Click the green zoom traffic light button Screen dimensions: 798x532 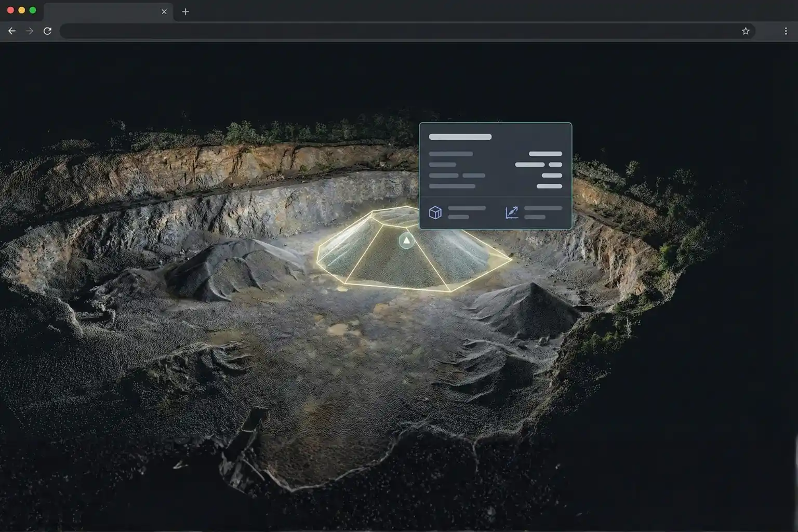coord(33,9)
